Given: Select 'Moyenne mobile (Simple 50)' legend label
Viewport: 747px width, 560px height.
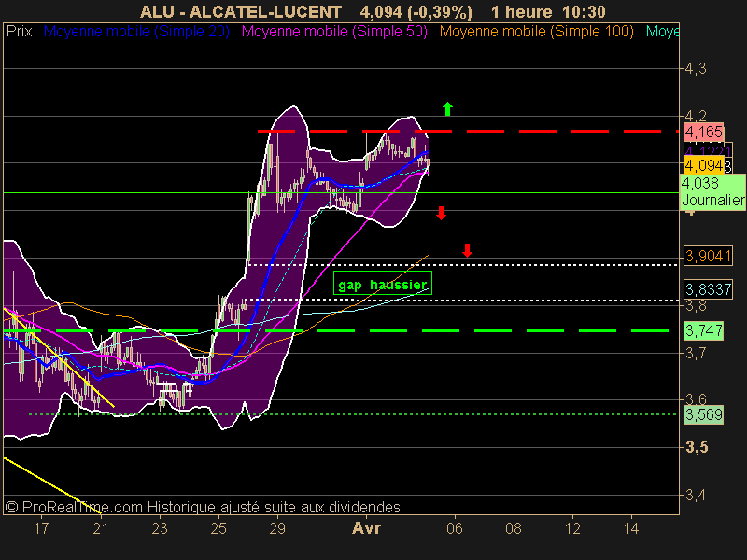Looking at the screenshot, I should tap(334, 32).
